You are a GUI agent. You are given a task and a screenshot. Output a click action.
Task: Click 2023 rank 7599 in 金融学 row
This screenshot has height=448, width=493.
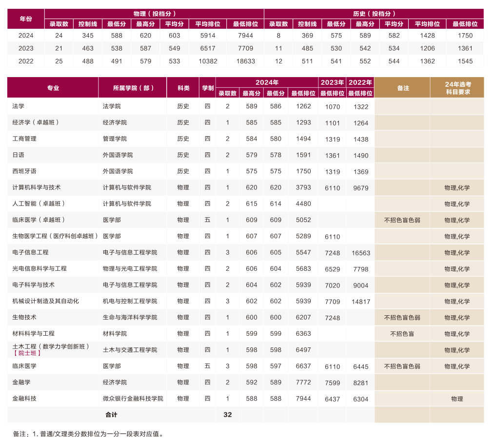333,383
